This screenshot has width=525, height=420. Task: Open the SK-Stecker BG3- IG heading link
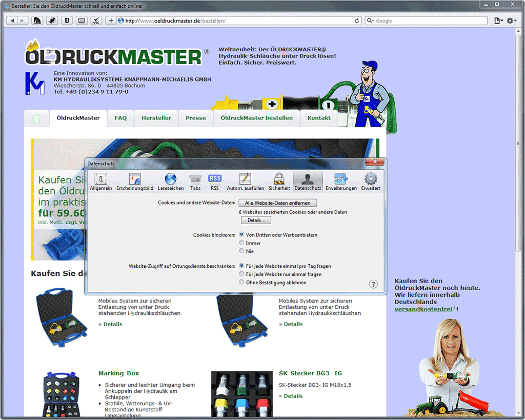click(x=310, y=373)
